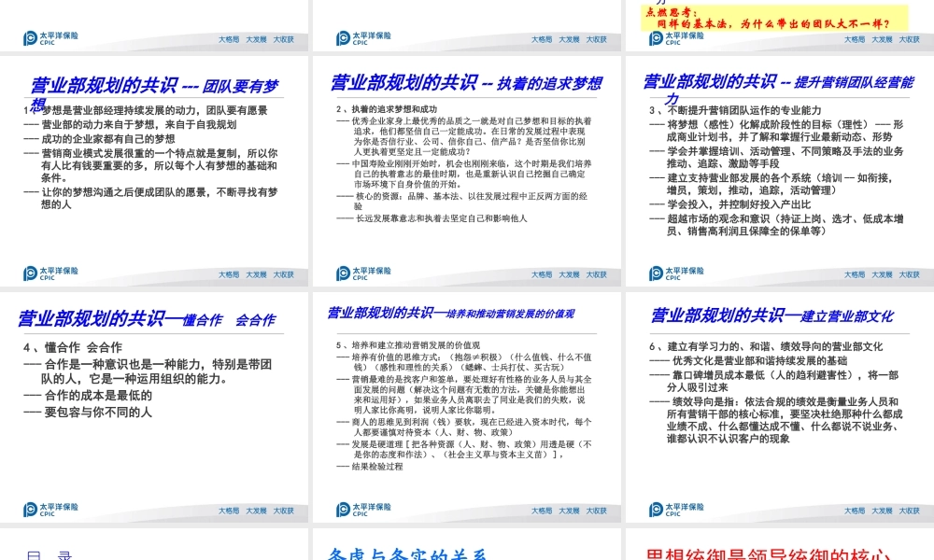Click CPIC logo on 执着的追求梦想 slide
934x560 pixels.
click(x=363, y=273)
